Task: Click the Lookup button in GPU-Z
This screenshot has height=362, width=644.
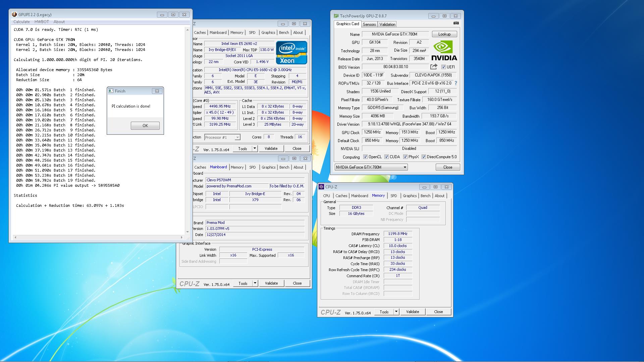Action: 444,34
